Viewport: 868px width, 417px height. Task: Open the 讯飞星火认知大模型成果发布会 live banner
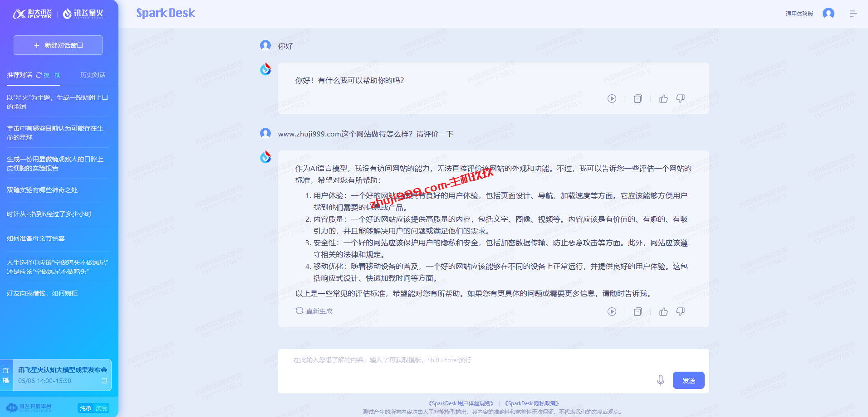[x=56, y=375]
